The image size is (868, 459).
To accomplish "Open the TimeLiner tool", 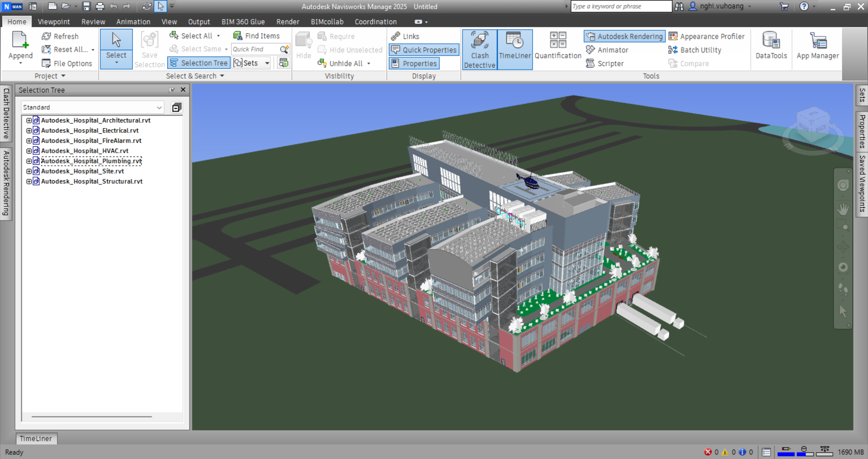I will pos(515,50).
